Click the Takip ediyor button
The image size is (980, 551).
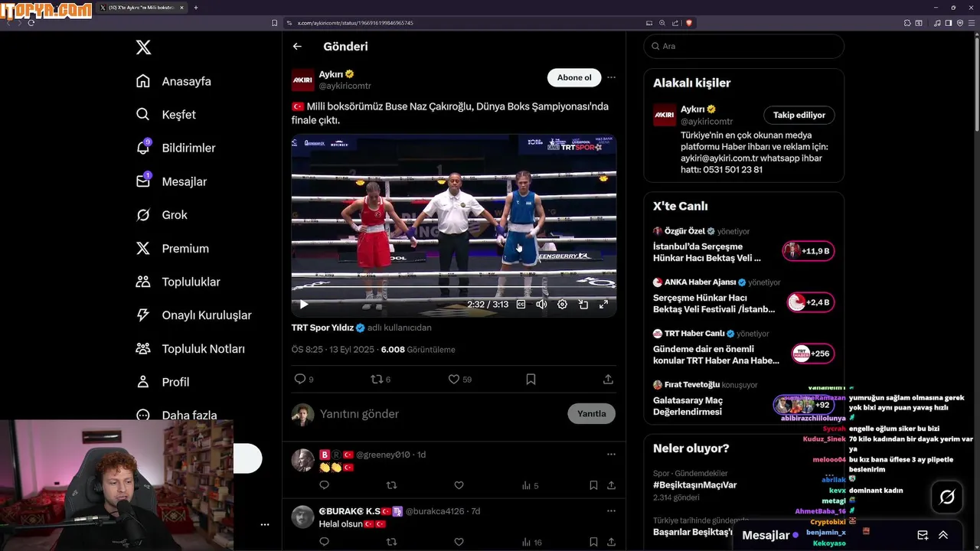pos(799,115)
